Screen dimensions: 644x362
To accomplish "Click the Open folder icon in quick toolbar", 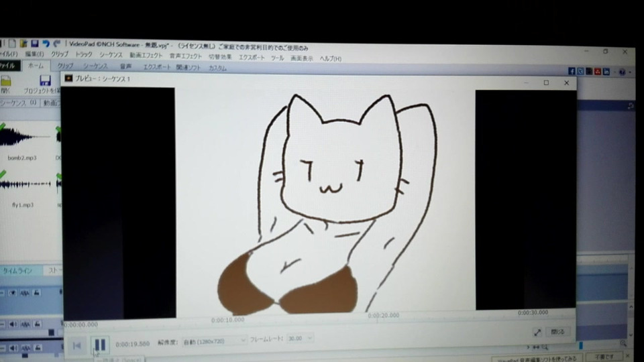I will pyautogui.click(x=23, y=43).
